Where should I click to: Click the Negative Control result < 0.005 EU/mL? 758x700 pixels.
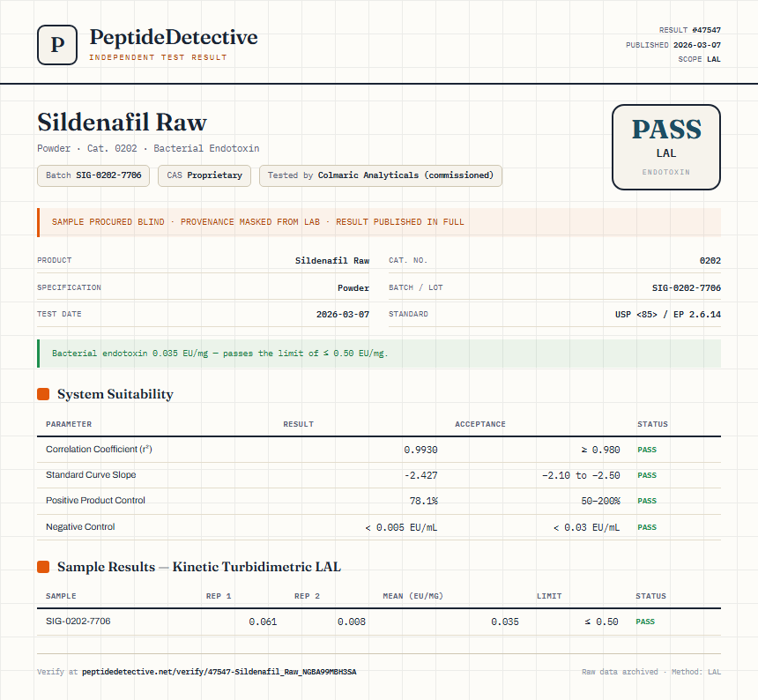(x=401, y=527)
